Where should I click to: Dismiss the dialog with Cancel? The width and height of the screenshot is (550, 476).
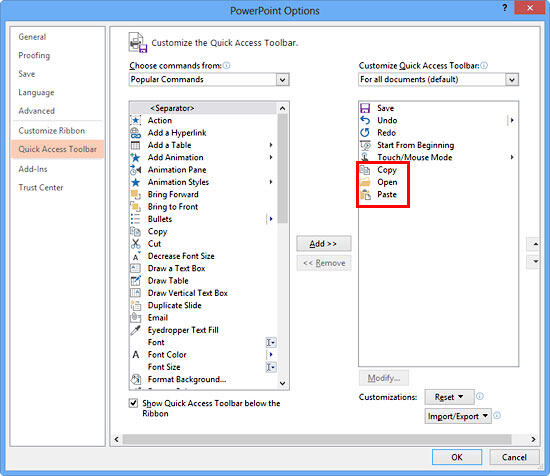[514, 457]
